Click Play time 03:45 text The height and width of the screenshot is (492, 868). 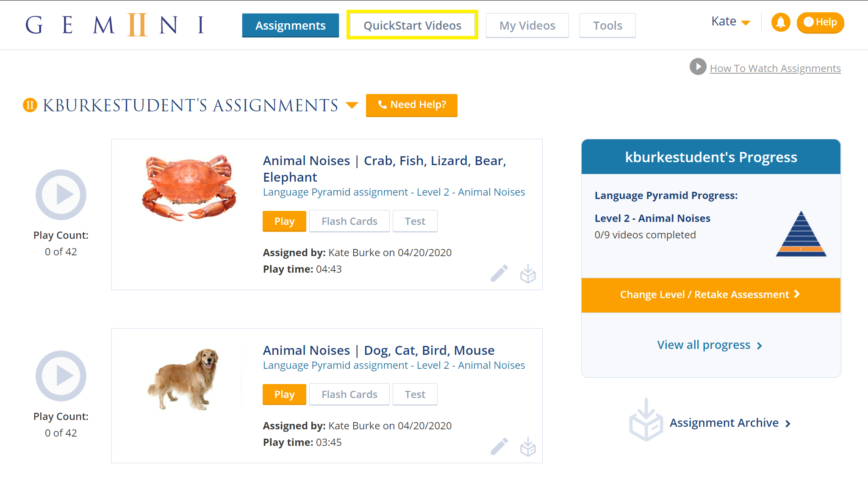(x=302, y=442)
